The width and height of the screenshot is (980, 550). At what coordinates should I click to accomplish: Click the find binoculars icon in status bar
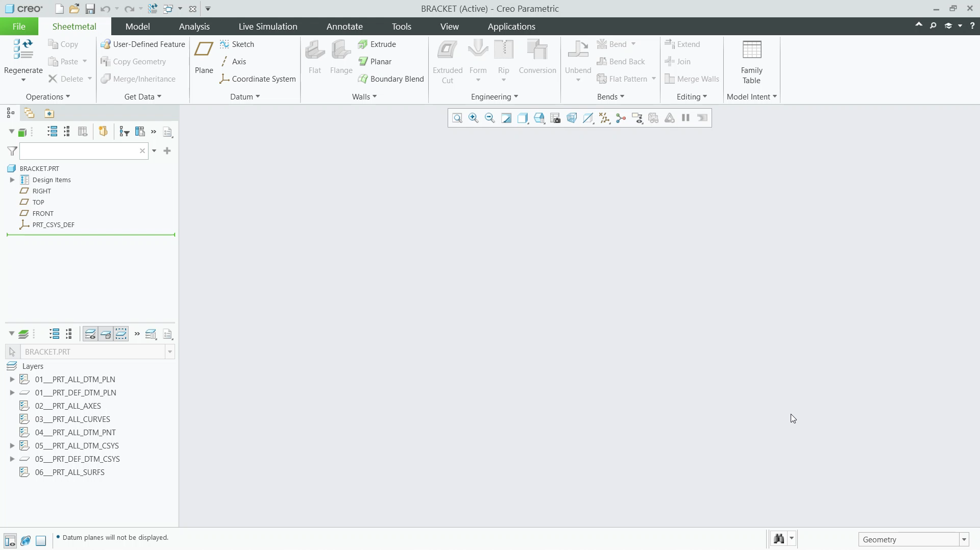[x=779, y=539]
